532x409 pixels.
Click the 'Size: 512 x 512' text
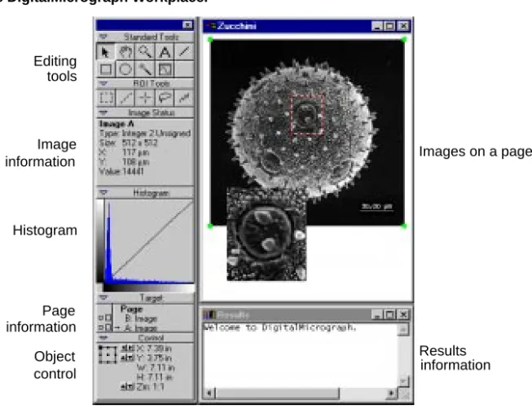[128, 143]
